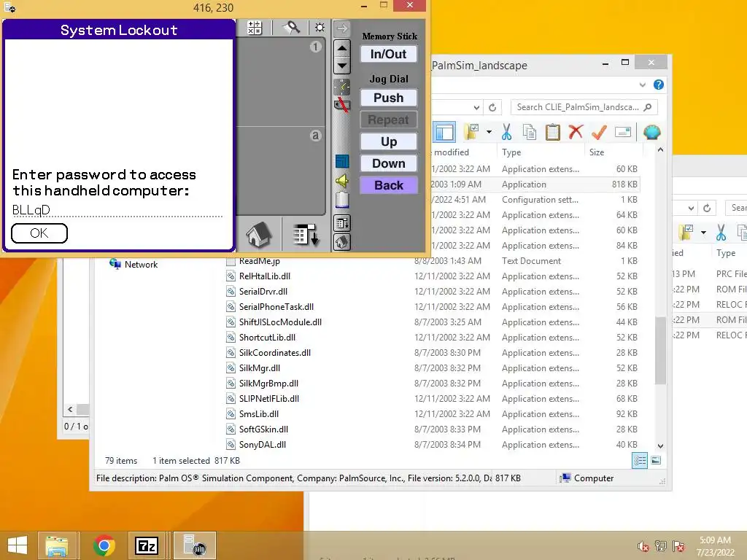Click the file list scroll up arrow
The width and height of the screenshot is (747, 560).
[x=660, y=150]
